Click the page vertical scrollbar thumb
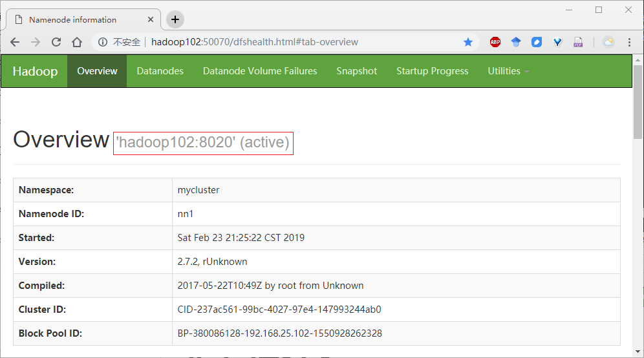The height and width of the screenshot is (358, 644). (x=638, y=102)
